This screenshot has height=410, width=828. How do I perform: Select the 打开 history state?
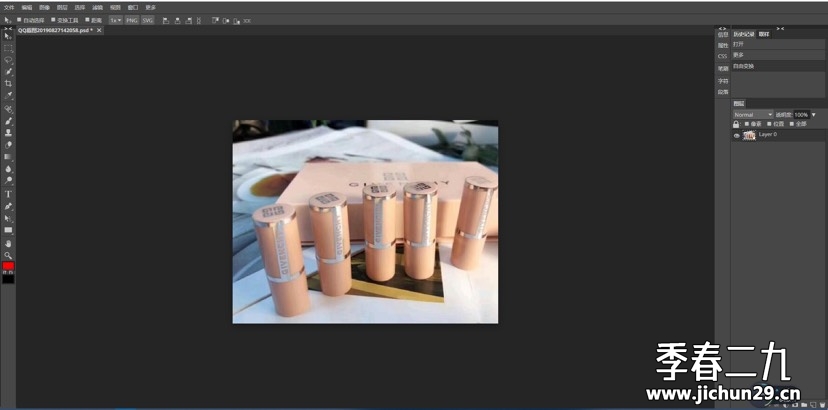coord(778,44)
